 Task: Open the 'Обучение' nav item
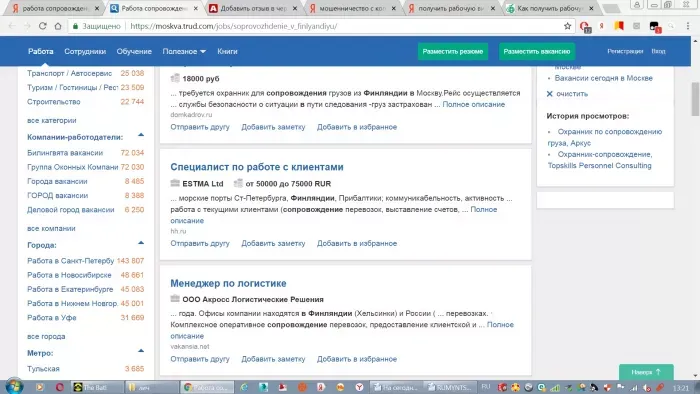click(134, 51)
